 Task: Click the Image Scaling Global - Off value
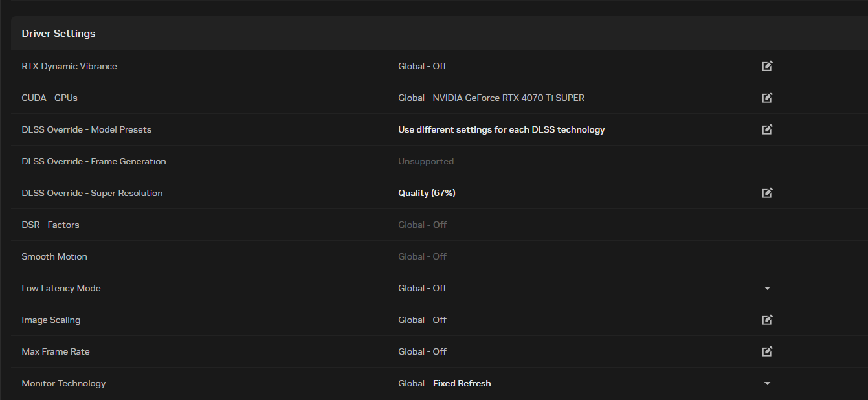pos(423,320)
